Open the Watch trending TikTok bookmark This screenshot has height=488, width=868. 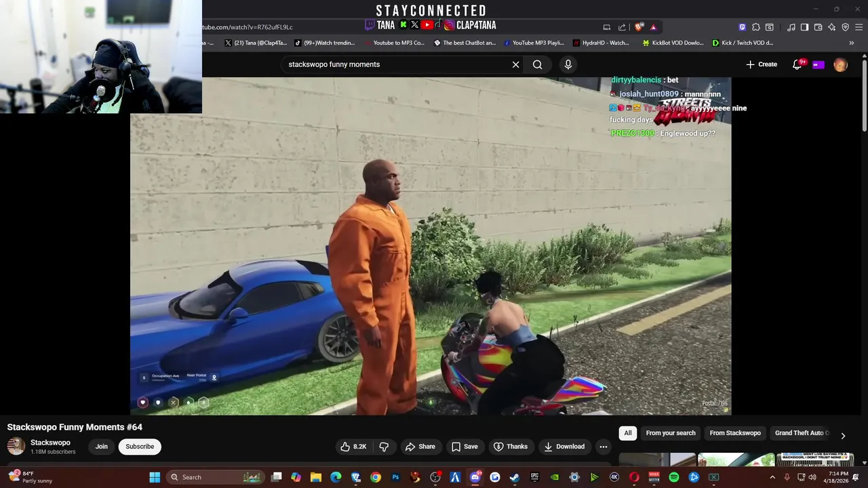[325, 43]
